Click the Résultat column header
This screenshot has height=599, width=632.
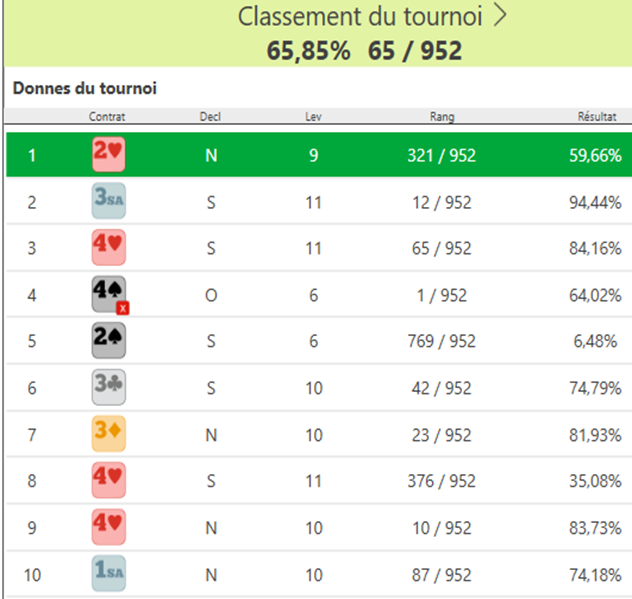597,116
